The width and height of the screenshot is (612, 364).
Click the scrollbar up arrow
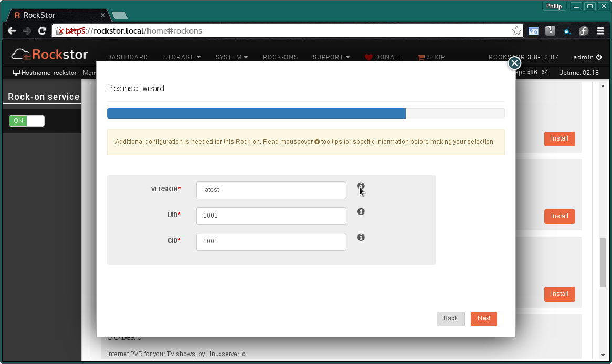coord(603,86)
